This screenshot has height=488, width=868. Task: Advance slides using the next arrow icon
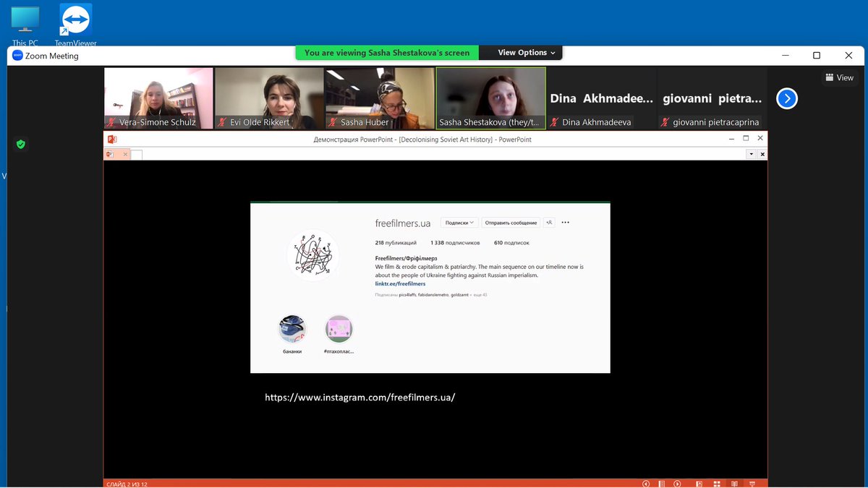pyautogui.click(x=678, y=484)
